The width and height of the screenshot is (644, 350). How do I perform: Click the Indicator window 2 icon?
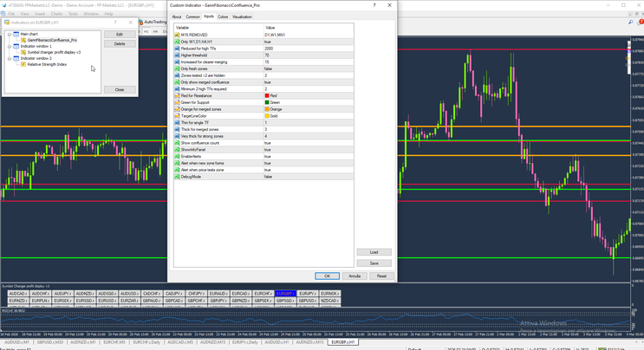click(x=16, y=58)
